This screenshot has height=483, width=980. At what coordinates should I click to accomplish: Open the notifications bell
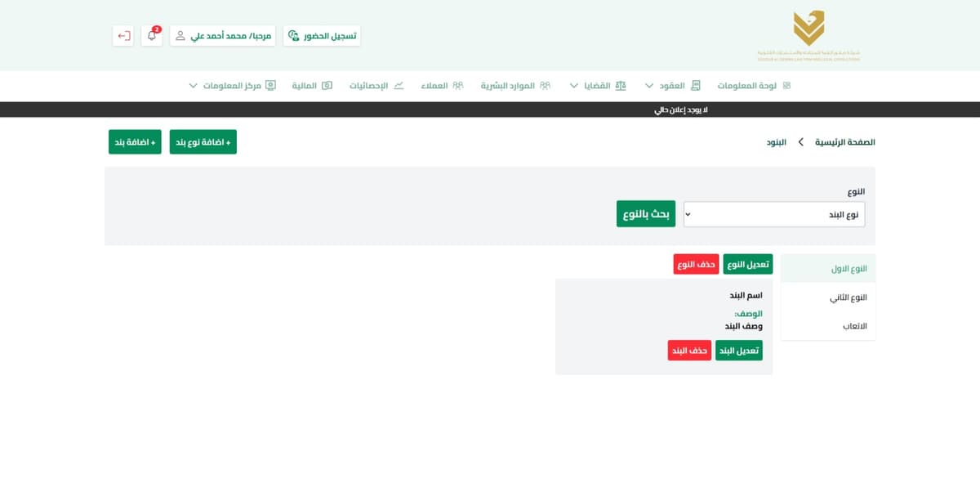(x=152, y=36)
